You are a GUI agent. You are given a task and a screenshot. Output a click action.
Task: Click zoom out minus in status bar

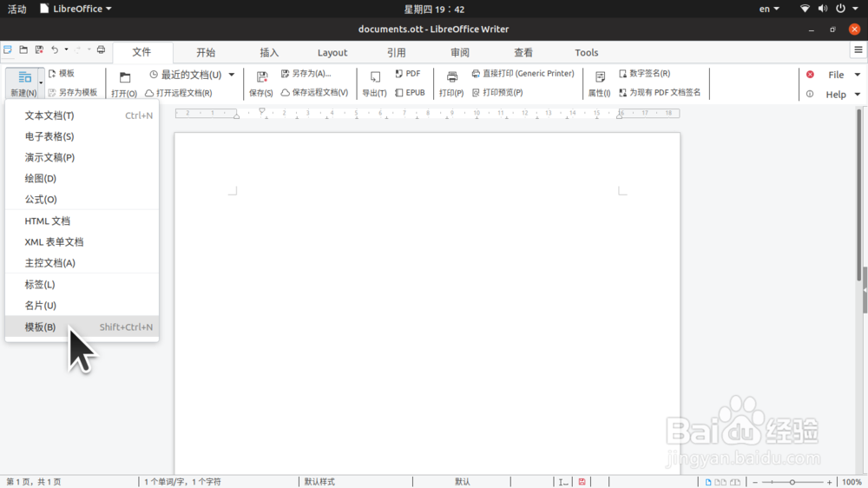coord(755,482)
